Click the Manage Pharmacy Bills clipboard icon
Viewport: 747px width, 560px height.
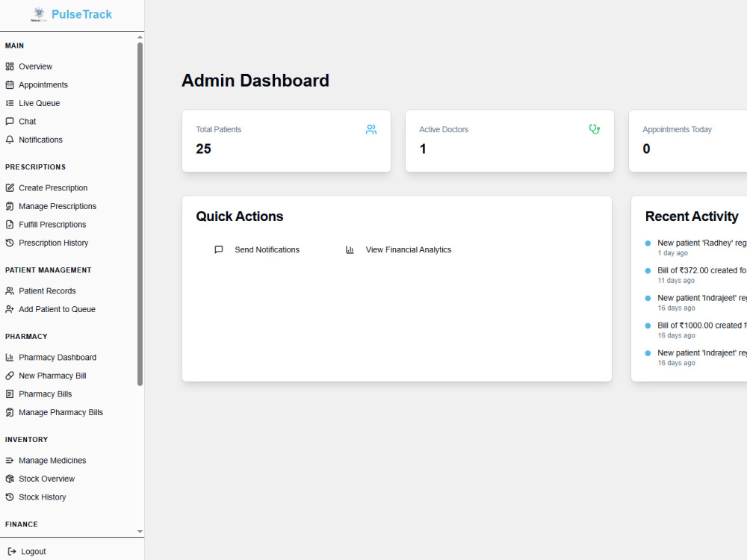10,412
